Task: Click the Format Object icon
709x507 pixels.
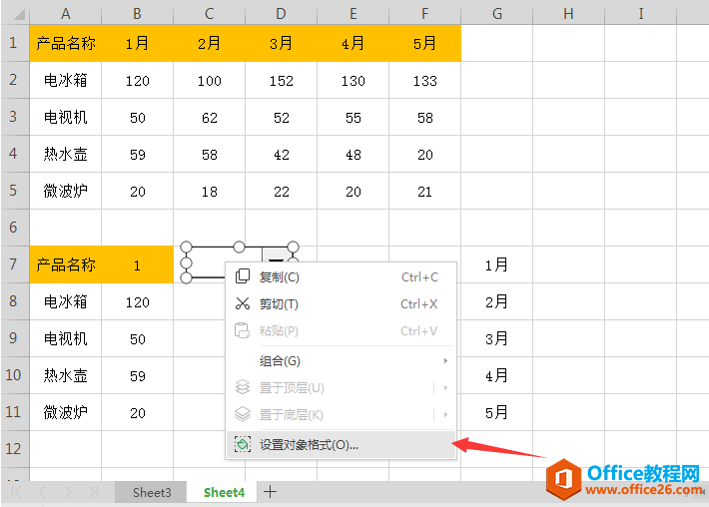Action: 242,445
